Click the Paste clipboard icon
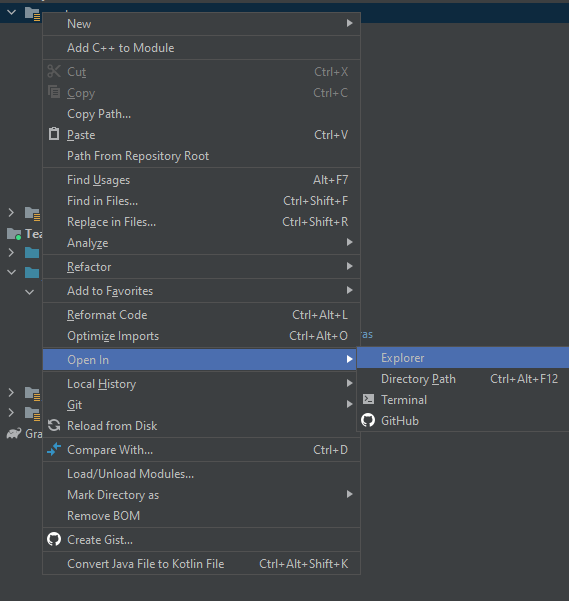The image size is (569, 601). [54, 134]
